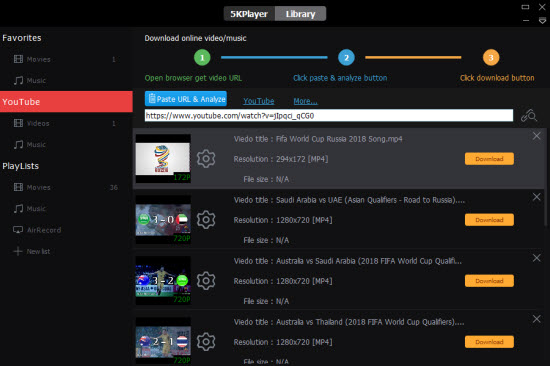Open settings gear for Fifa World Cup Russia video
This screenshot has height=366, width=550.
click(206, 159)
